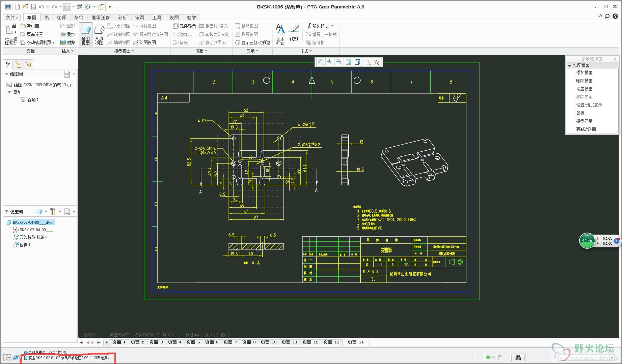Open the 箭头样式 arrow style dropdown
This screenshot has width=622, height=364.
[x=320, y=26]
